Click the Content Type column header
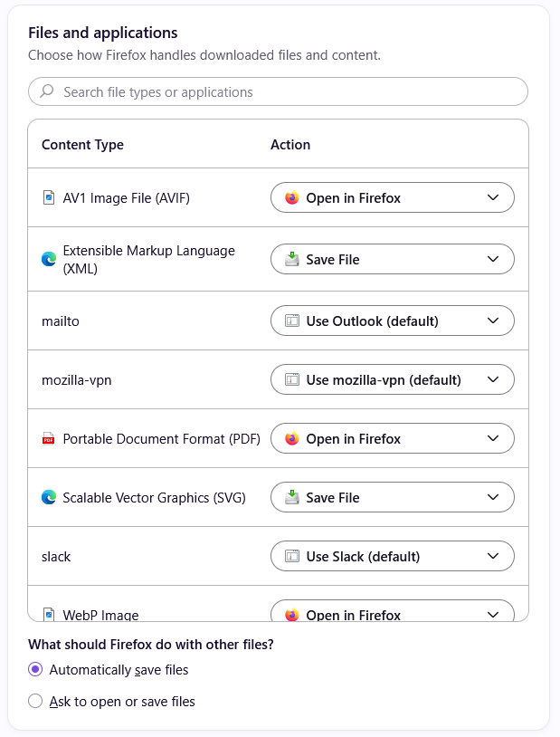 (82, 145)
